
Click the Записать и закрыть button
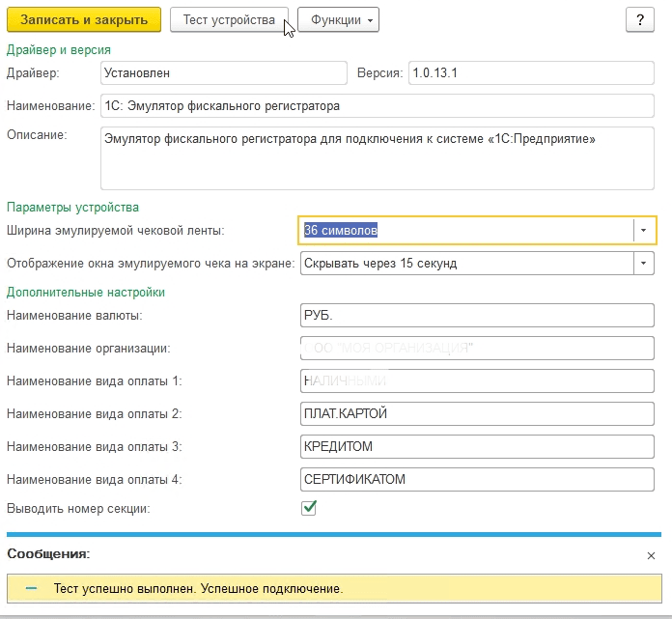84,20
